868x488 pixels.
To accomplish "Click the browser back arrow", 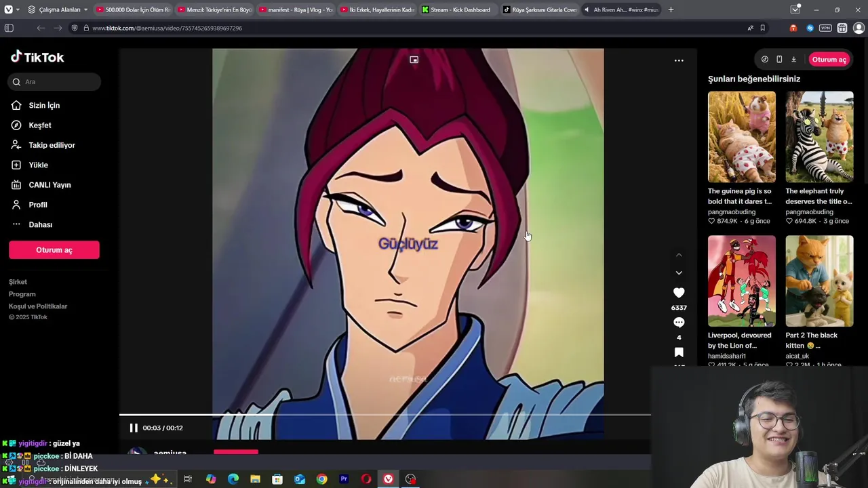I will [x=41, y=28].
